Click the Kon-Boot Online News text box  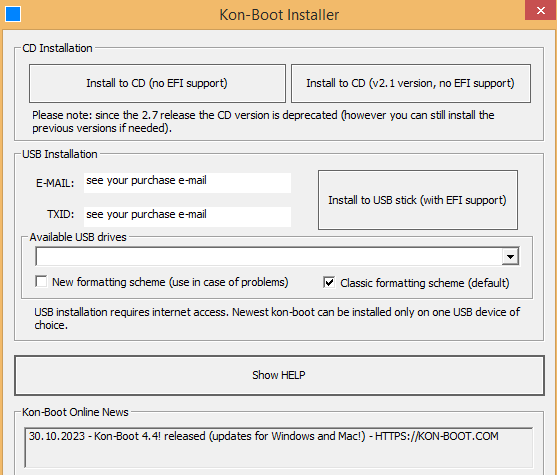click(278, 448)
